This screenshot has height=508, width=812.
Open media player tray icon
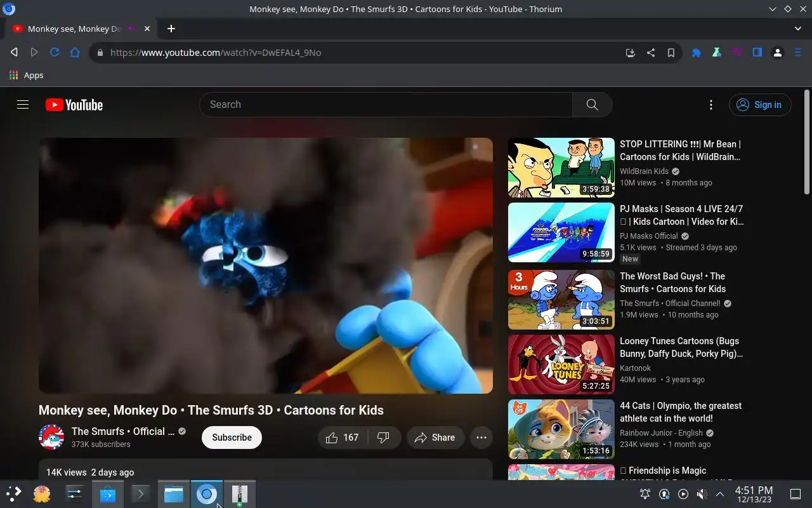(x=683, y=494)
